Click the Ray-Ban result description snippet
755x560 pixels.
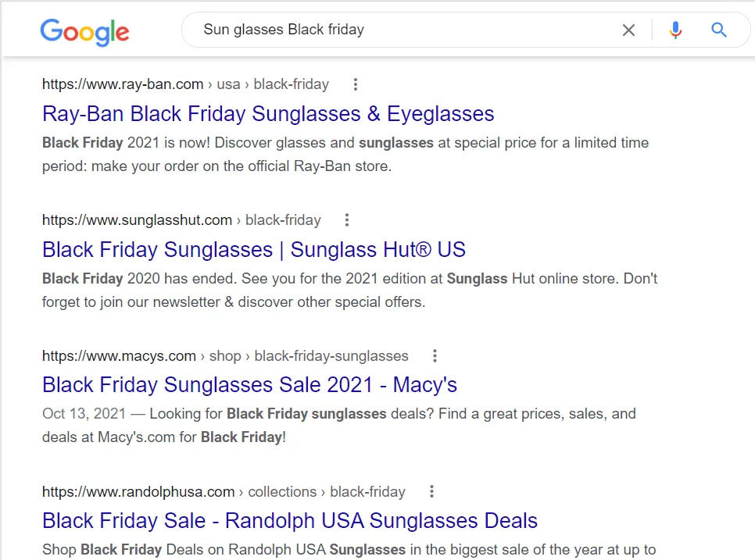coord(345,155)
